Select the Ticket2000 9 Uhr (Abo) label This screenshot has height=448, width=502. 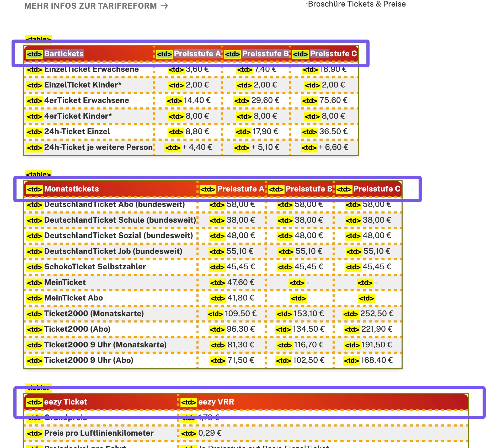89,360
